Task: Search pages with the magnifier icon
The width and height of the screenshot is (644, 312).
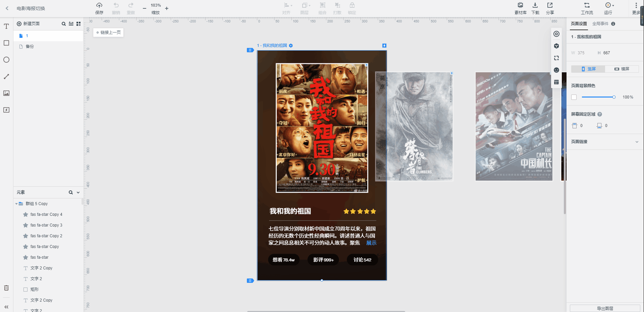Action: pyautogui.click(x=64, y=24)
